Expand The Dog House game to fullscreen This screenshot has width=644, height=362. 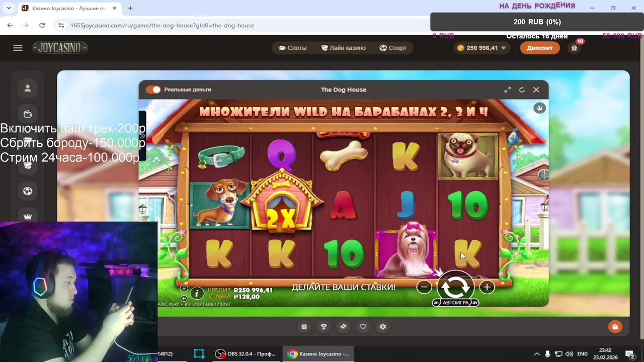(x=508, y=89)
